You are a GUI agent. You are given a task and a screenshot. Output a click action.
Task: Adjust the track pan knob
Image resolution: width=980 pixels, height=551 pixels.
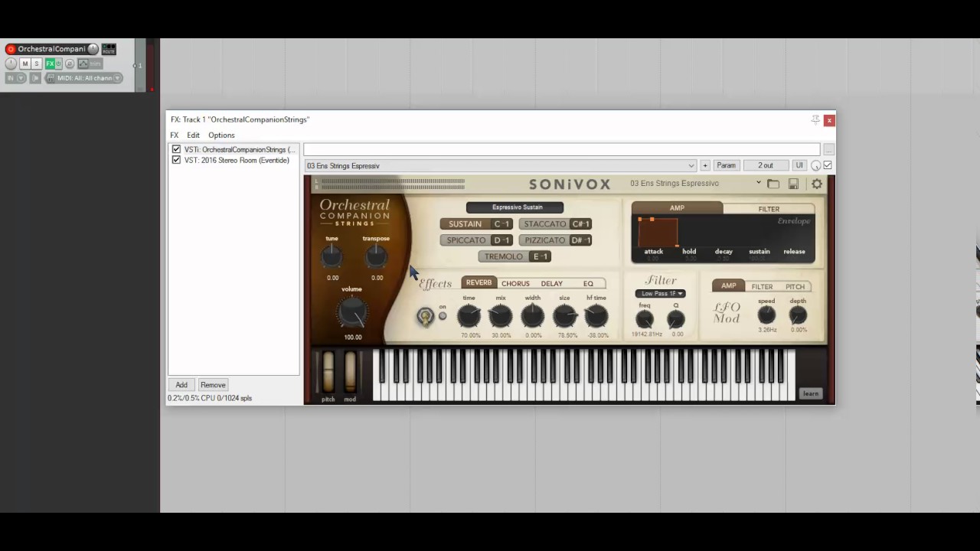(x=11, y=64)
